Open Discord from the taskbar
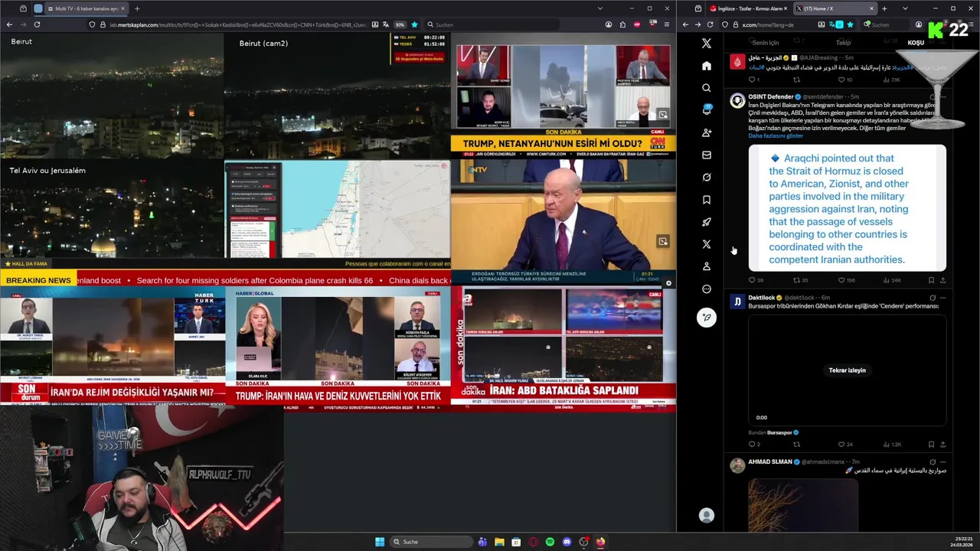Screen dimensions: 980x551 tap(567, 542)
